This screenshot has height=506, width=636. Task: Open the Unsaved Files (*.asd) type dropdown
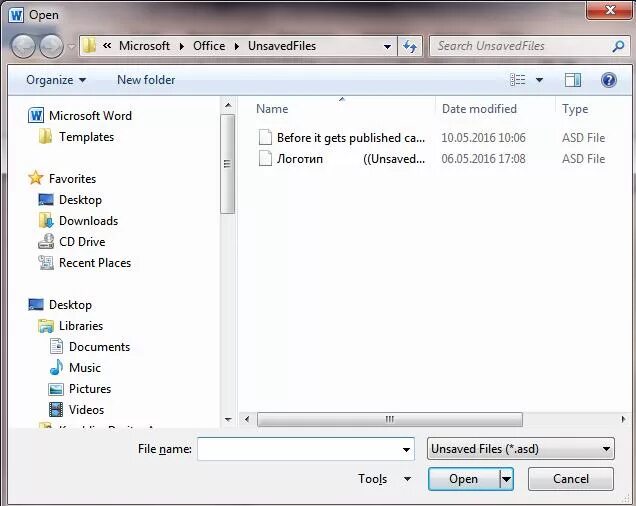click(x=521, y=449)
